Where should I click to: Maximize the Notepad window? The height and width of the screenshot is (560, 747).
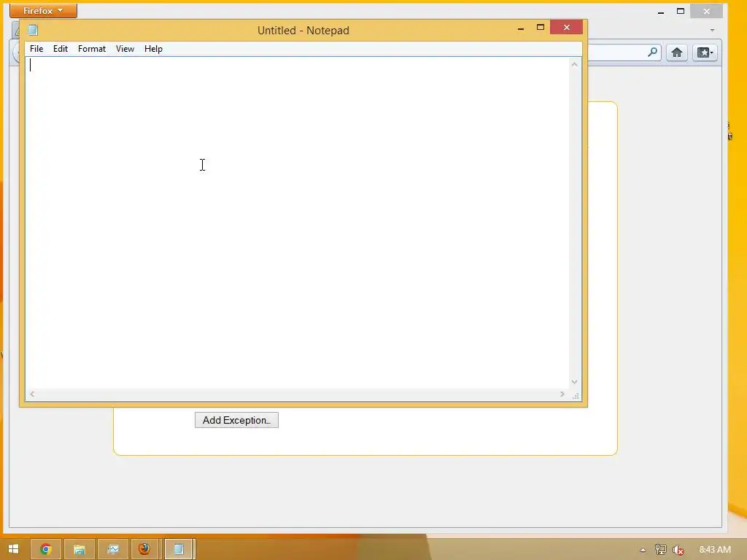coord(541,27)
